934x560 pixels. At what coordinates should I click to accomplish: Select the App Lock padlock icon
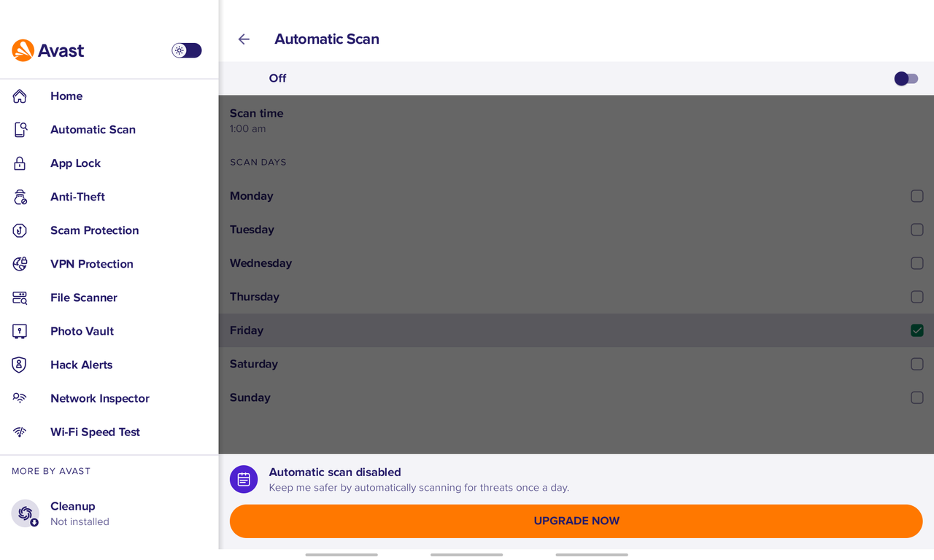coord(20,163)
